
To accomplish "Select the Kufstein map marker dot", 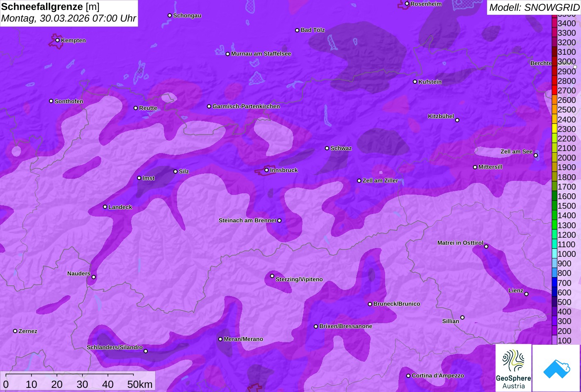I will (x=415, y=82).
